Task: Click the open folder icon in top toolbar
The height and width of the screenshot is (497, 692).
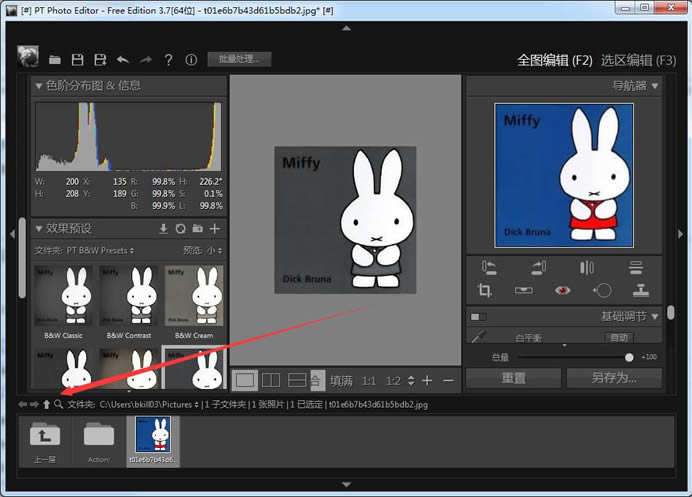Action: (x=55, y=60)
